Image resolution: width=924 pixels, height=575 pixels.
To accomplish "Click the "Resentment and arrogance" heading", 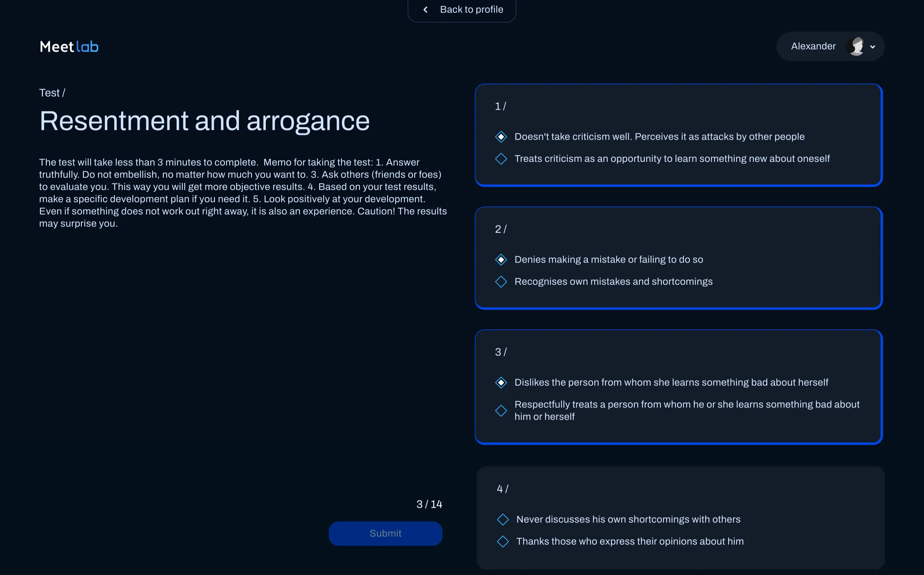I will [x=204, y=121].
